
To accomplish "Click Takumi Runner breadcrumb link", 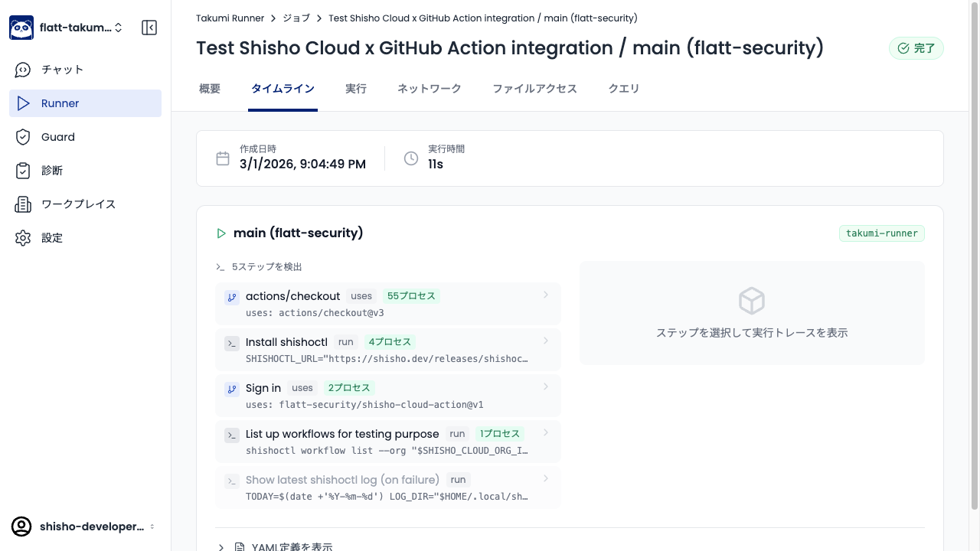I will point(230,18).
